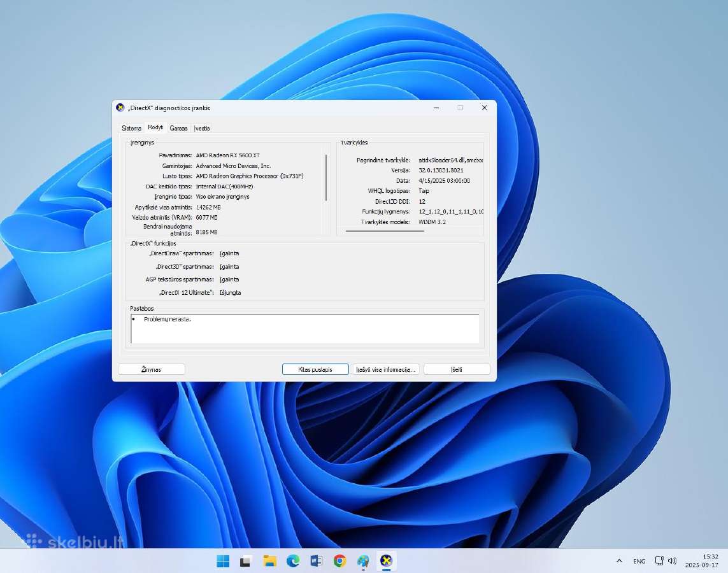
Task: Click the Internal DAC(400MHz) value
Action: point(224,187)
